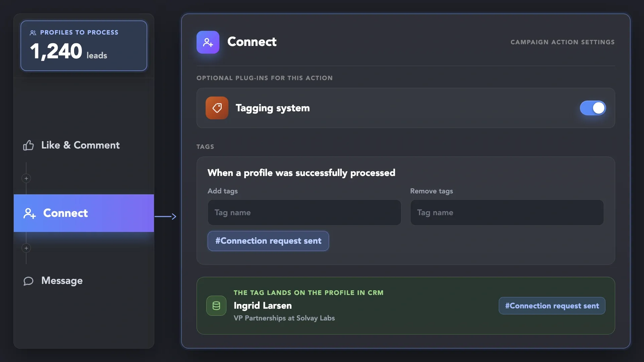644x362 pixels.
Task: Click VP Partnerships at Solvay Labs text
Action: pyautogui.click(x=284, y=318)
